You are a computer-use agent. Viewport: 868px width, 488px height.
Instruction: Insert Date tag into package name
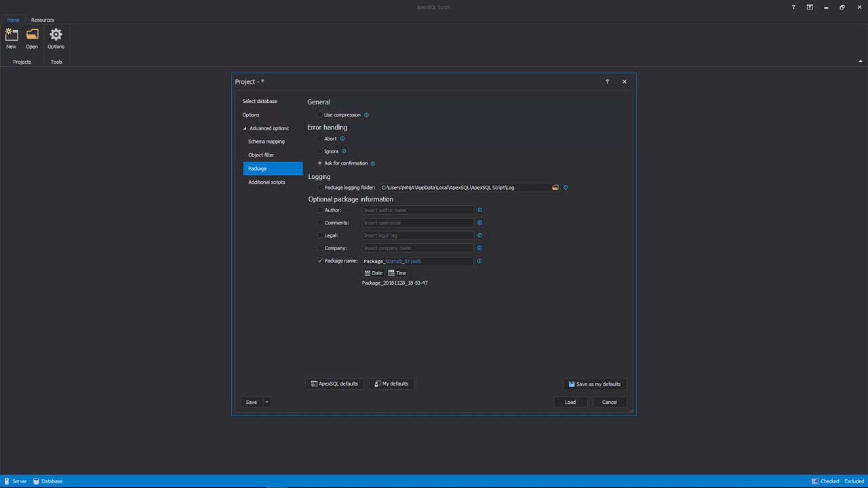pos(374,273)
